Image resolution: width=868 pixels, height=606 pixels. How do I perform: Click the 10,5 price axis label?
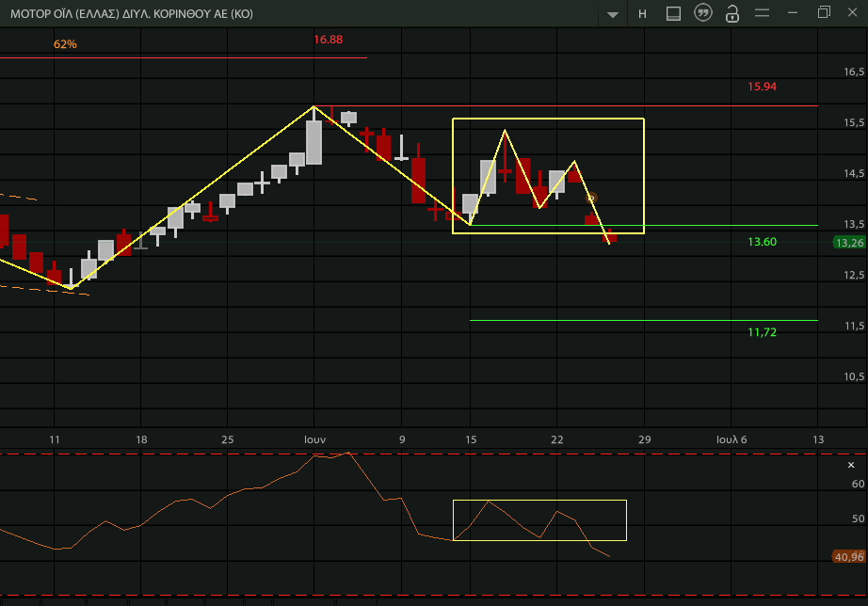[854, 377]
